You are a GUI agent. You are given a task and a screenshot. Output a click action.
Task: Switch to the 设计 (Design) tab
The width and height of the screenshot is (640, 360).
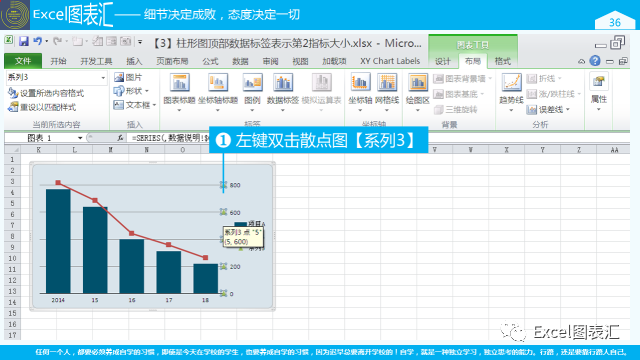pos(443,61)
